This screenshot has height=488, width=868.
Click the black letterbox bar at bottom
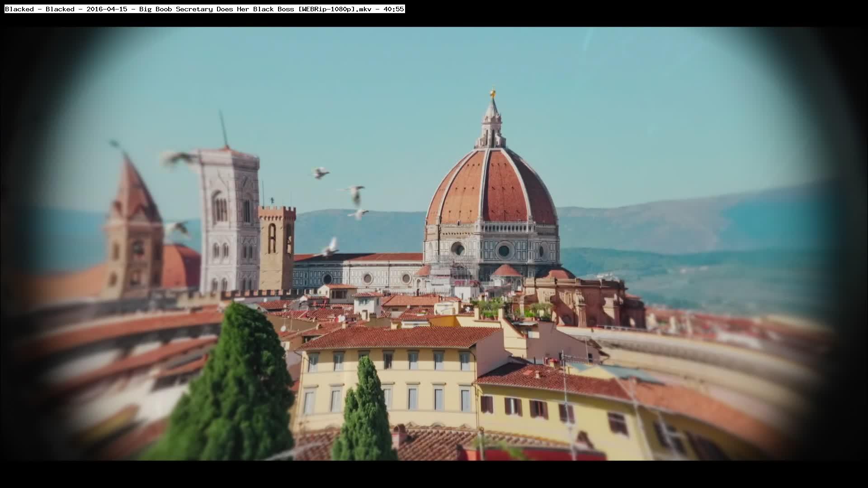[x=434, y=474]
